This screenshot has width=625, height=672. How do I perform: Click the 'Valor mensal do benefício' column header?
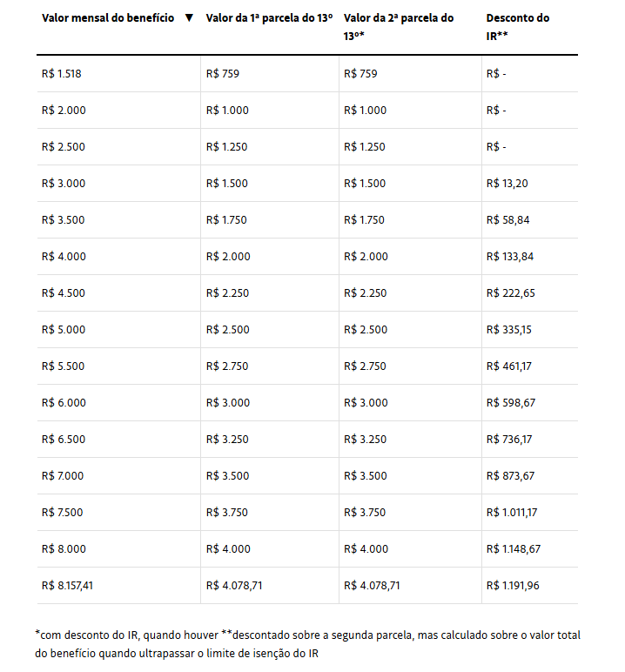(x=108, y=18)
